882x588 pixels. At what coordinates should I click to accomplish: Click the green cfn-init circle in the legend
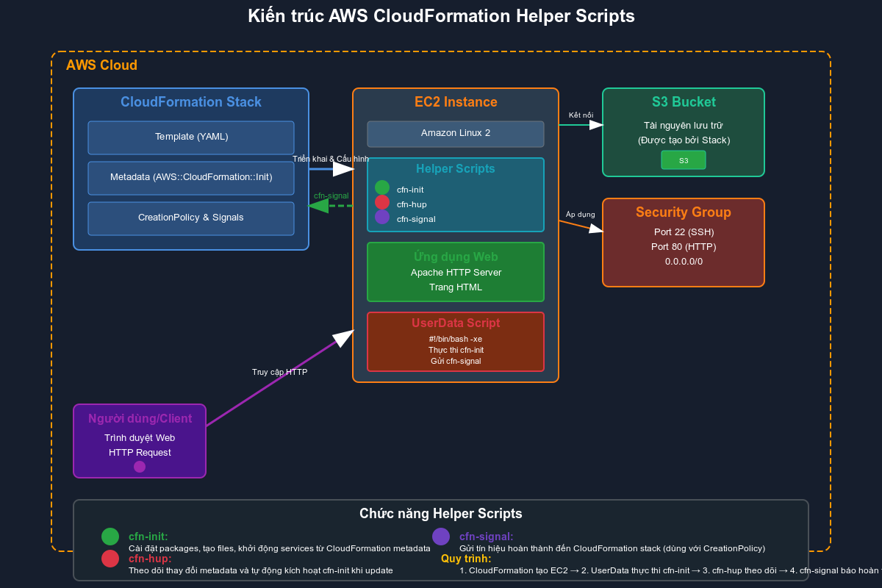110,537
